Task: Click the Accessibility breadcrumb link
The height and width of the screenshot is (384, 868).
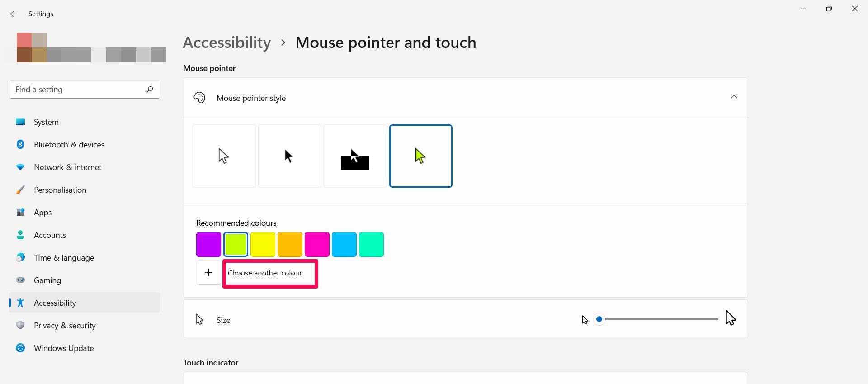Action: coord(227,43)
